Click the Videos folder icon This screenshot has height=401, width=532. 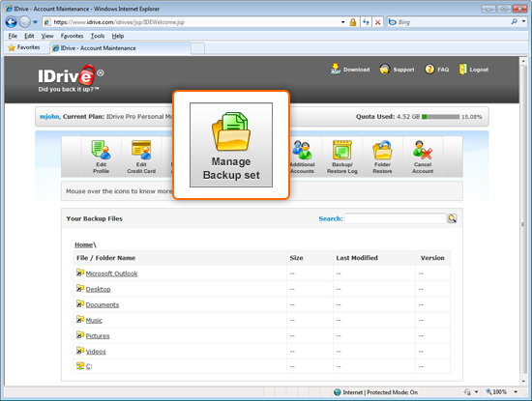[80, 351]
